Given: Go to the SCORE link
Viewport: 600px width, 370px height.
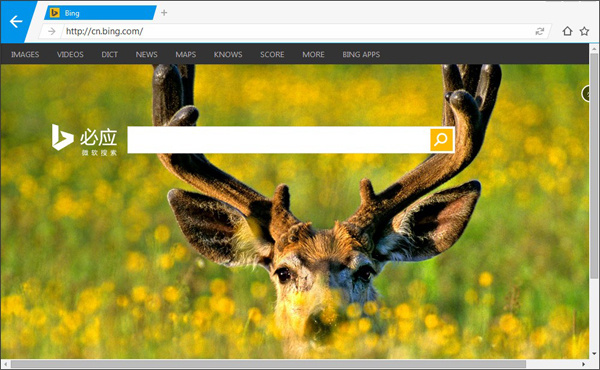Looking at the screenshot, I should point(272,54).
